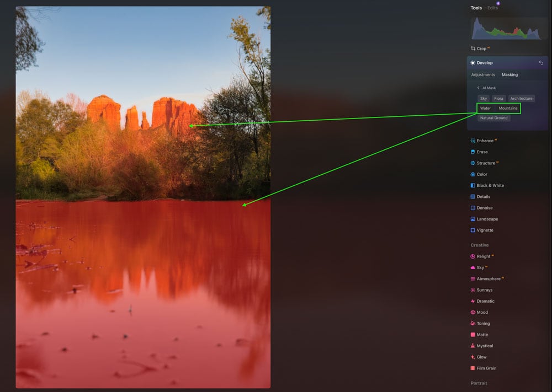Open the Film Grain tool
The width and height of the screenshot is (552, 392).
(484, 368)
